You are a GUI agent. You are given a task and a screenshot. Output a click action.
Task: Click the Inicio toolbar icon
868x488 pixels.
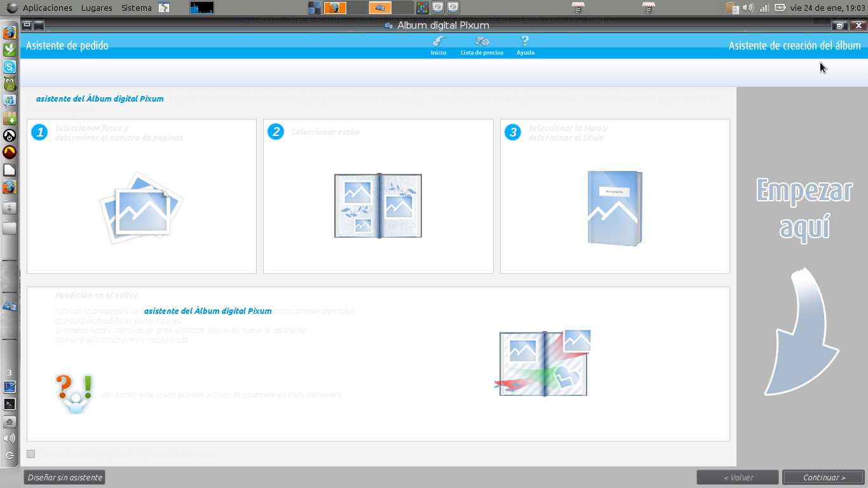pos(438,46)
